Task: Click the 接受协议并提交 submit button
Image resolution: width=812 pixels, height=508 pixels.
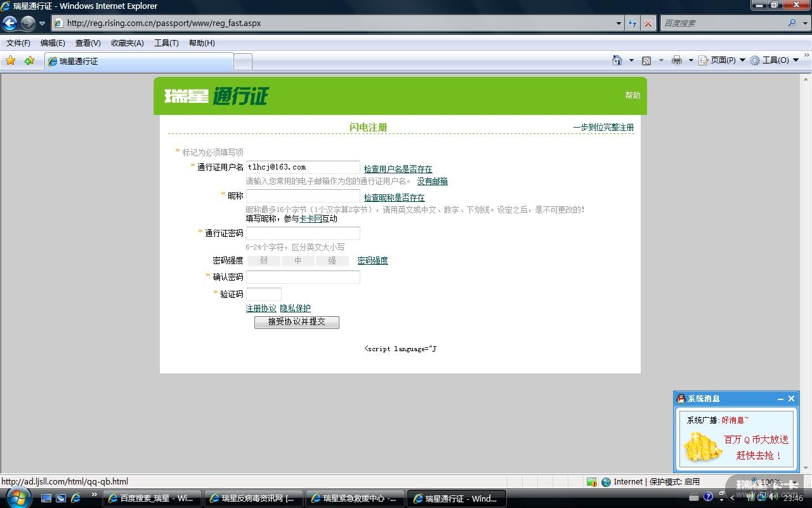Action: coord(297,322)
